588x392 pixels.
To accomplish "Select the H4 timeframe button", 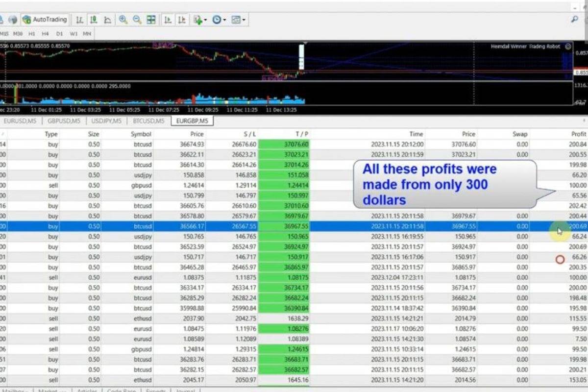I will point(46,34).
